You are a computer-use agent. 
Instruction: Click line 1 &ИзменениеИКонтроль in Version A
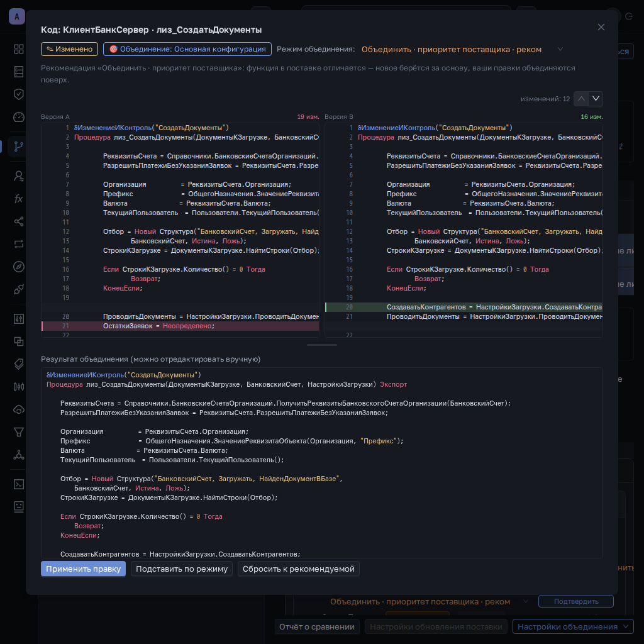(180, 128)
